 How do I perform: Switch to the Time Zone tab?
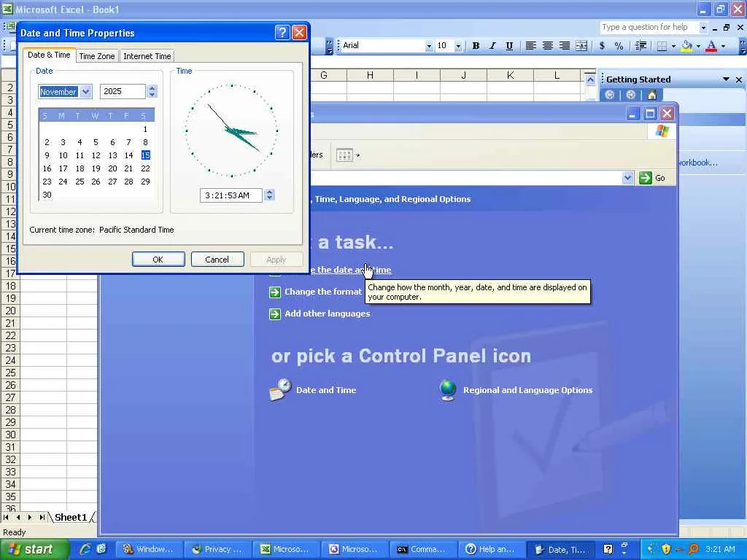click(97, 56)
